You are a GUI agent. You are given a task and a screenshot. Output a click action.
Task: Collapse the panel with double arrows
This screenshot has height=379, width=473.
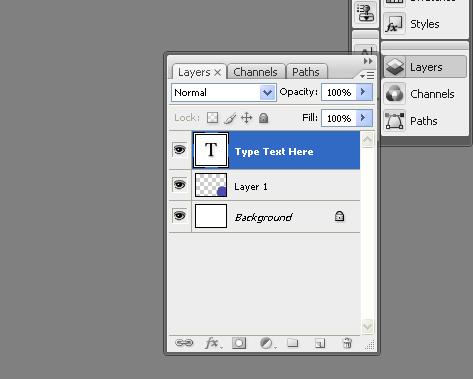click(368, 61)
